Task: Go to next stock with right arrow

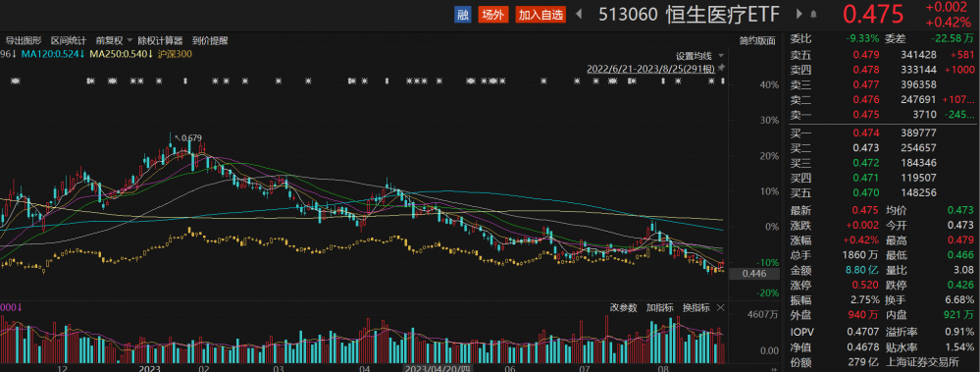Action: pyautogui.click(x=799, y=15)
